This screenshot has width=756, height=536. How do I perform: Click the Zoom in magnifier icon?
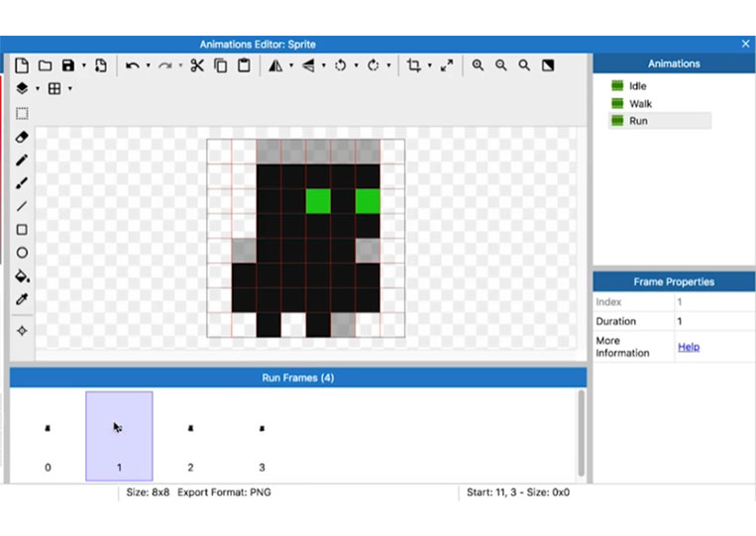coord(478,65)
